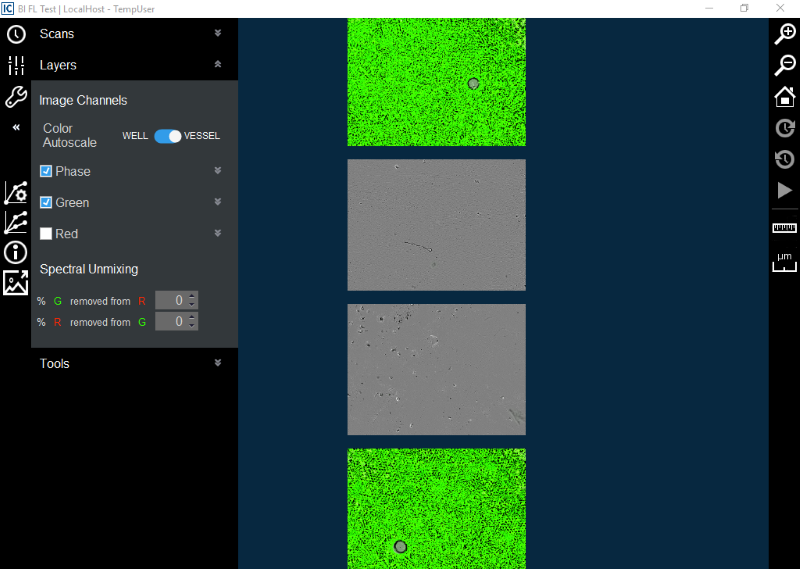This screenshot has width=800, height=569.
Task: Uncheck the Green channel checkbox
Action: [x=46, y=202]
